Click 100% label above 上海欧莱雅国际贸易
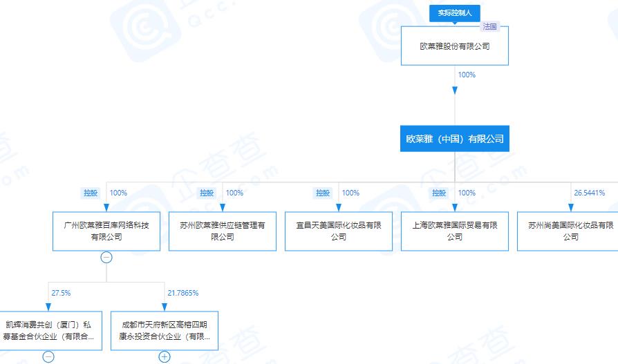618x364 pixels. [467, 193]
